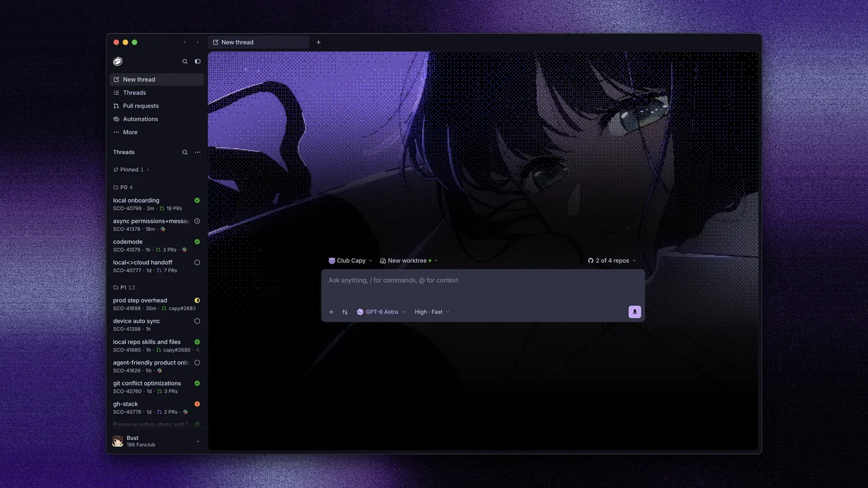Open the New worktree dropdown

409,260
